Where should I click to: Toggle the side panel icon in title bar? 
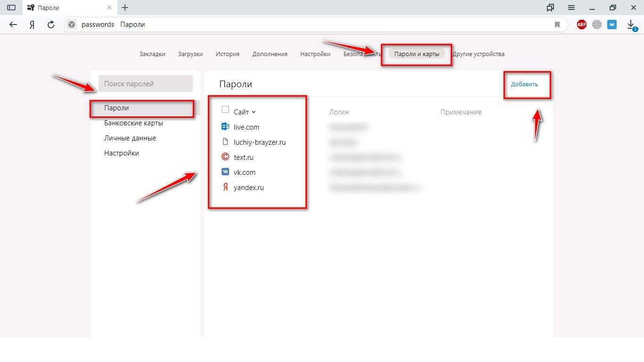pos(11,8)
